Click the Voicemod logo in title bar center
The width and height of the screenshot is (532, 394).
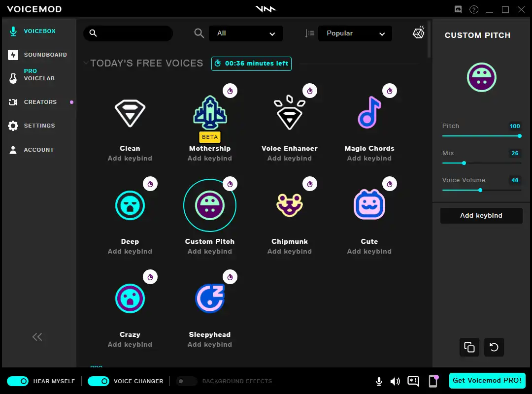tap(266, 9)
